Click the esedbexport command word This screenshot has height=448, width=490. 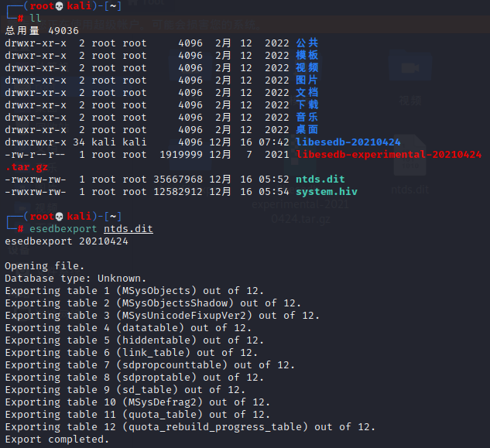click(63, 228)
